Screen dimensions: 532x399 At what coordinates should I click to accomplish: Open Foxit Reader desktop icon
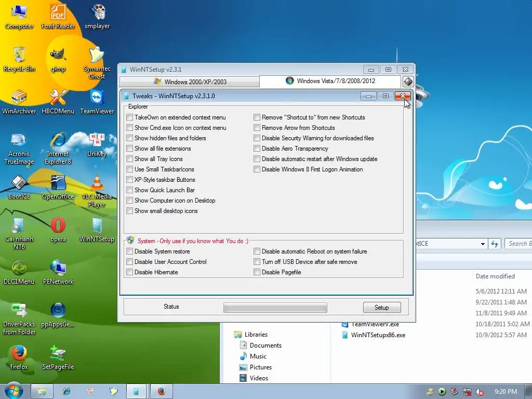click(58, 16)
